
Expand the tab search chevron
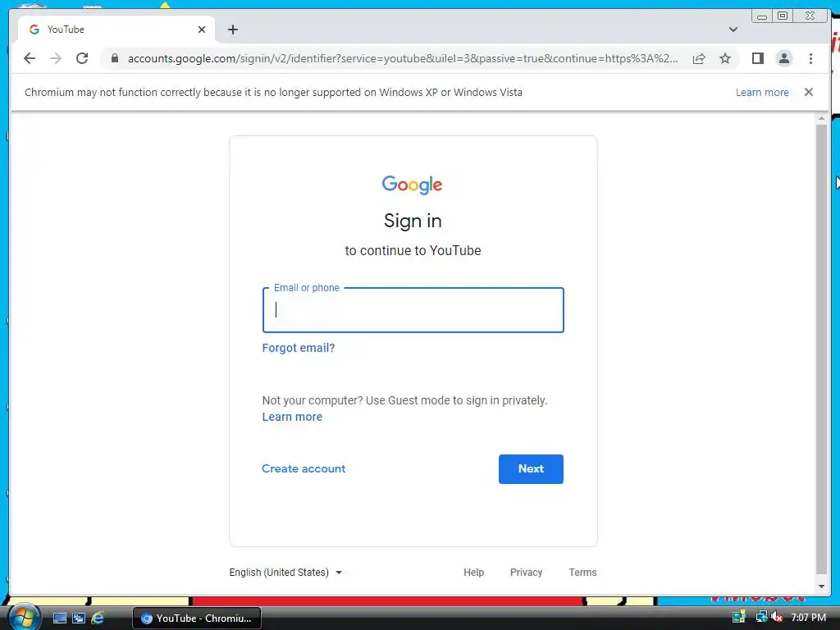733,30
